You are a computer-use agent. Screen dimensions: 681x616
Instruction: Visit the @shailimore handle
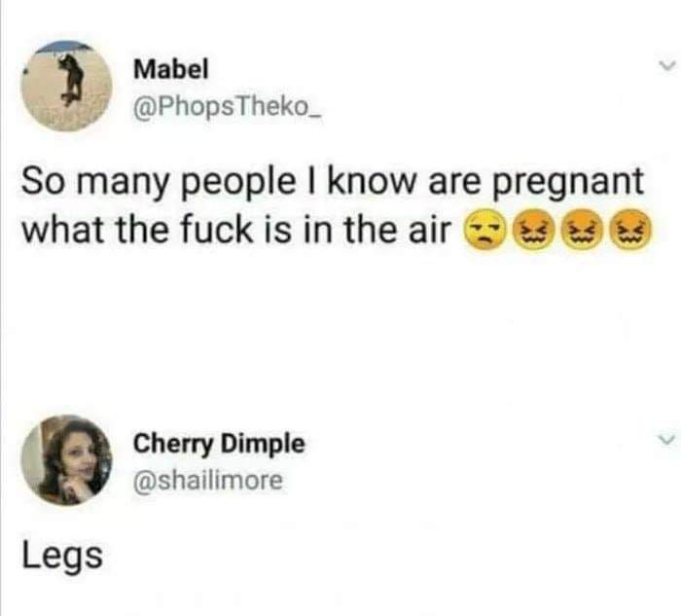pos(208,481)
